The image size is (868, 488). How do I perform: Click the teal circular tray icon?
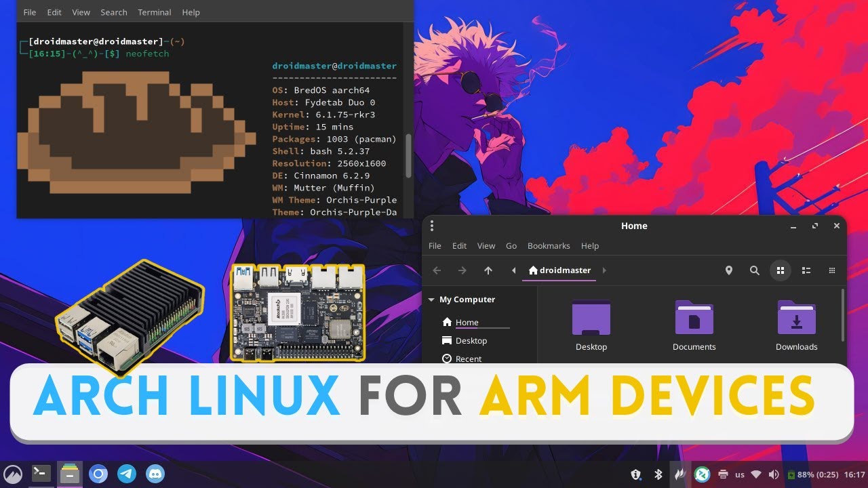pos(703,474)
